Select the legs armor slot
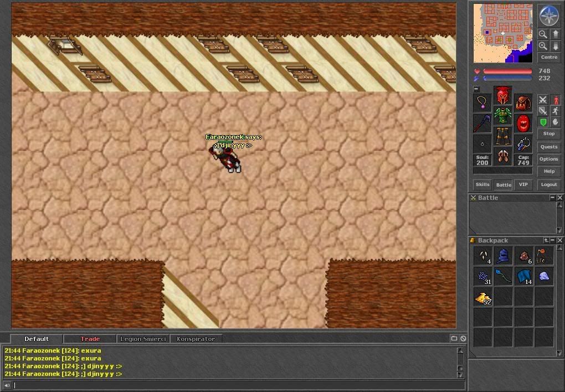The image size is (565, 392). 502,136
